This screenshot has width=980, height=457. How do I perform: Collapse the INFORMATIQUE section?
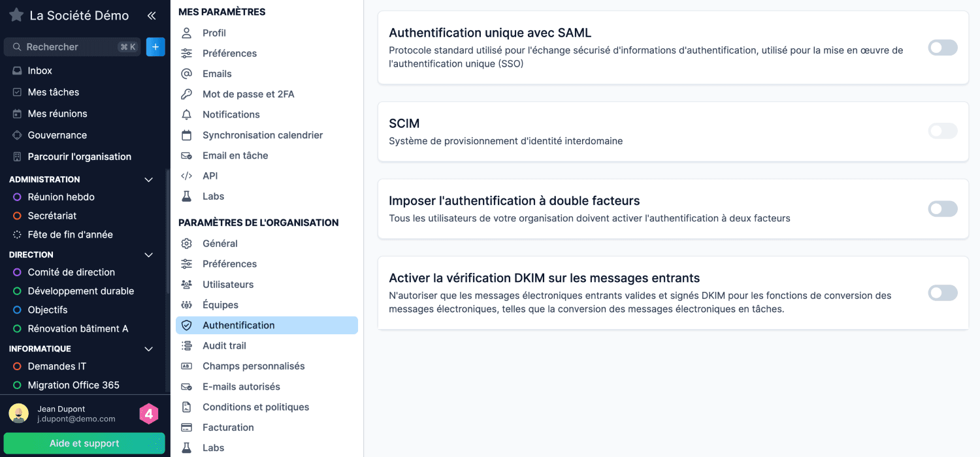click(x=148, y=349)
